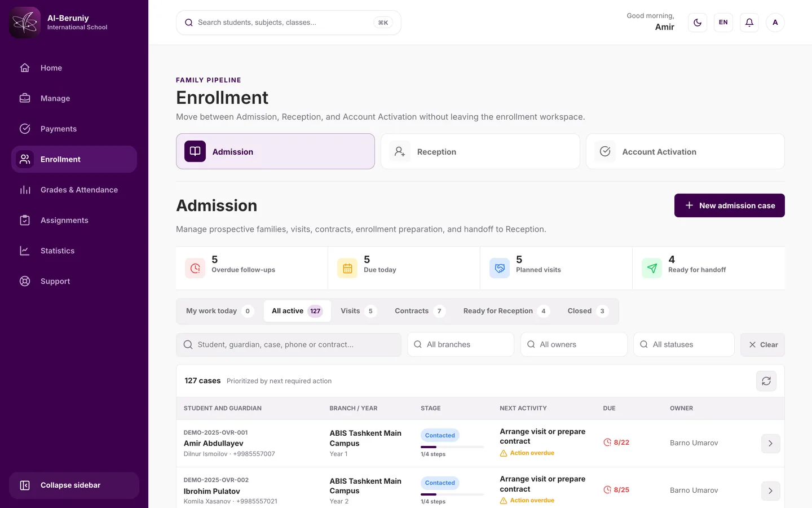The width and height of the screenshot is (812, 508).
Task: Focus the student, guardian, case search field
Action: [x=289, y=344]
